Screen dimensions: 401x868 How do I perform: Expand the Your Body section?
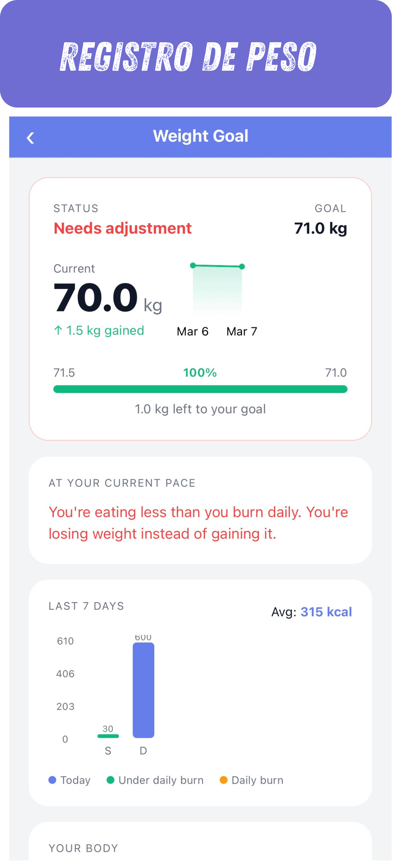click(84, 848)
